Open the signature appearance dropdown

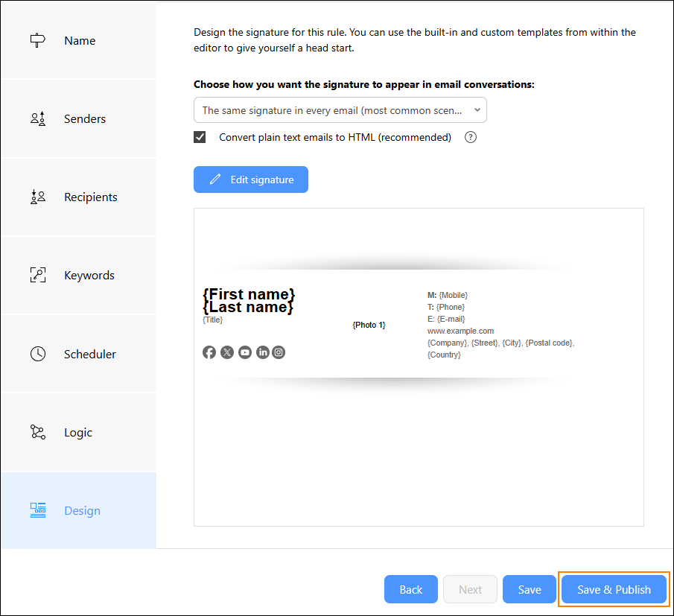340,110
